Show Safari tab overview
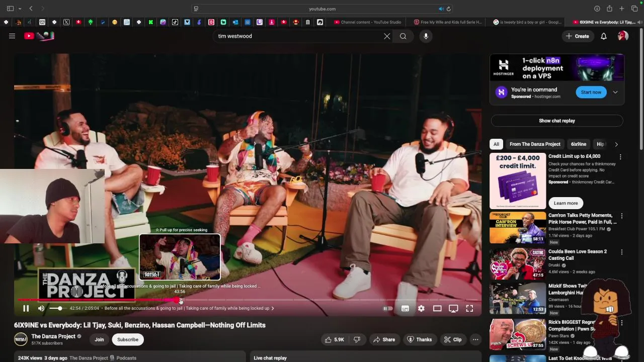Screen dimensions: 644x362 634,9
